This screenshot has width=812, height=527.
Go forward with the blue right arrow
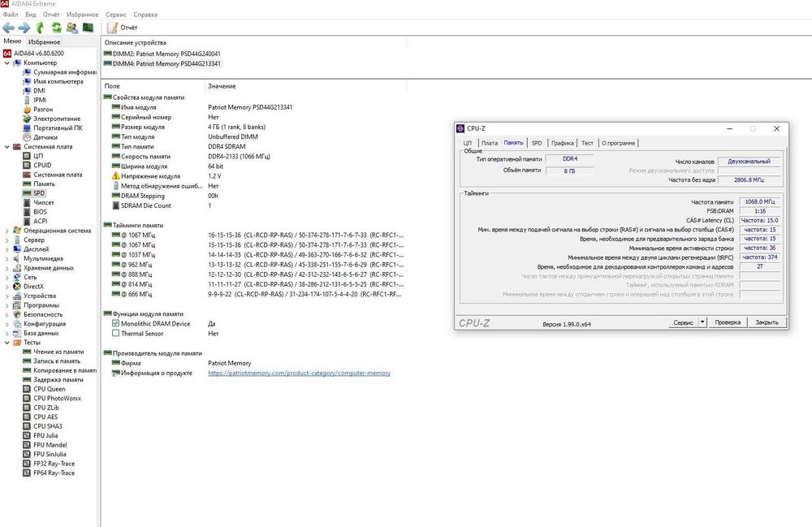tap(24, 28)
